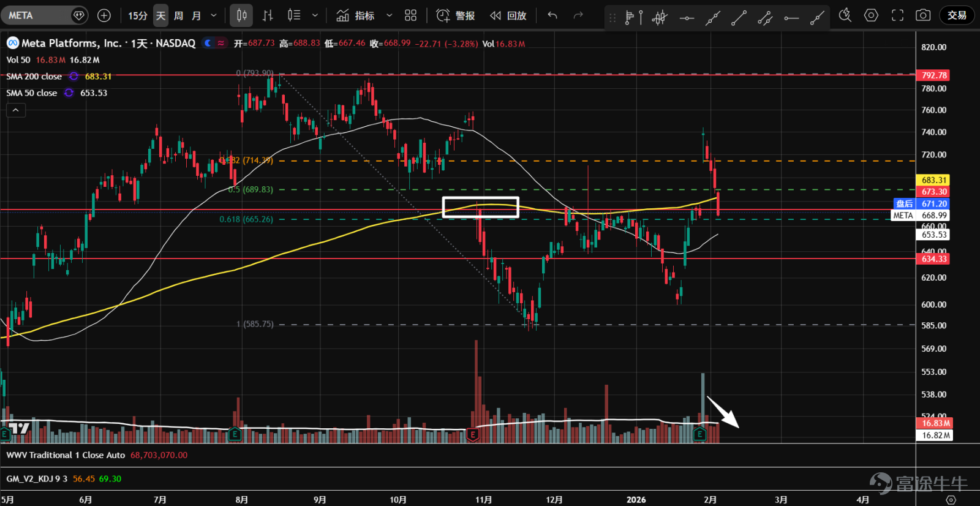Enter fullscreen chart mode

tap(897, 15)
